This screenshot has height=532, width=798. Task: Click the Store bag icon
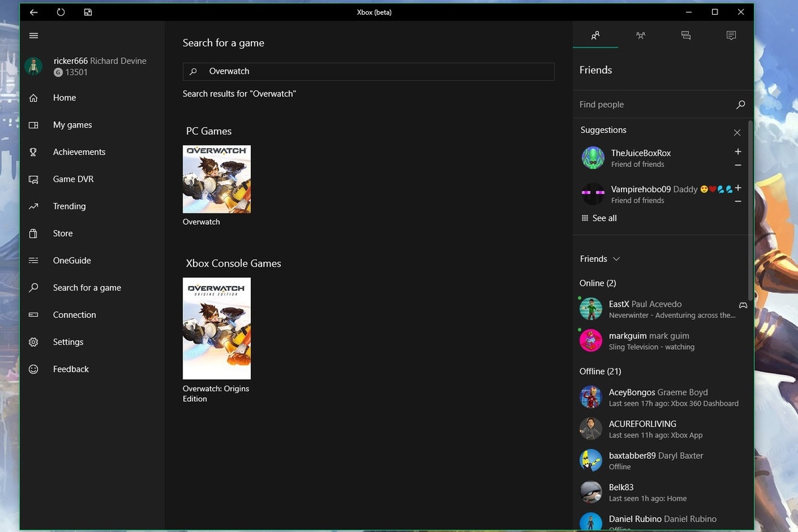pos(33,233)
